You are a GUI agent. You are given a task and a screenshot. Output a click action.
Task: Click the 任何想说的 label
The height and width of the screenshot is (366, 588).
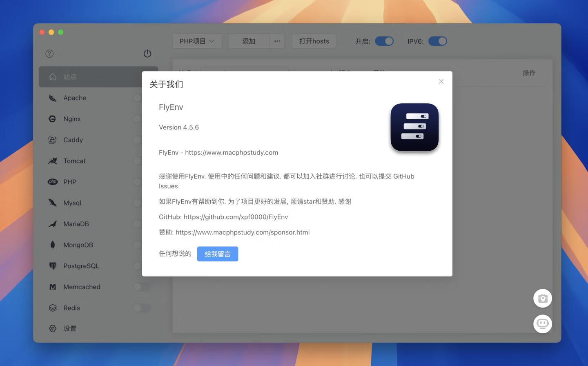tap(175, 254)
